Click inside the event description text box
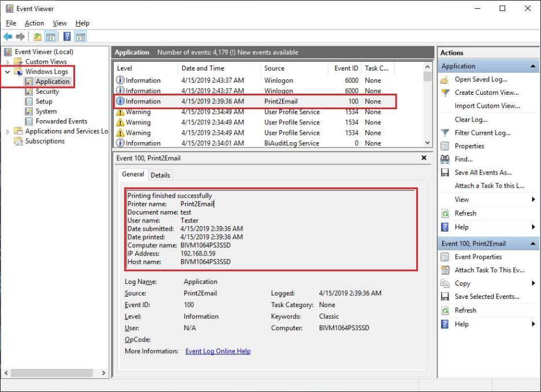The height and width of the screenshot is (392, 541). coord(271,230)
